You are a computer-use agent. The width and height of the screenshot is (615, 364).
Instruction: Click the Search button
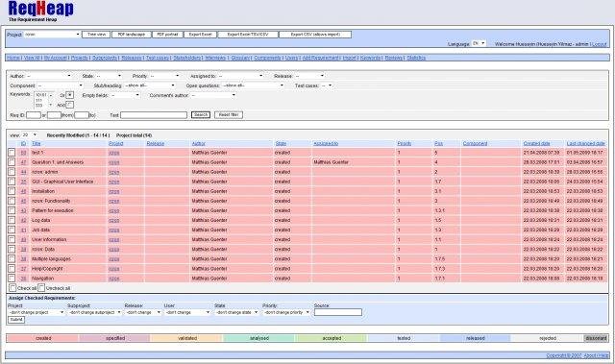click(201, 115)
